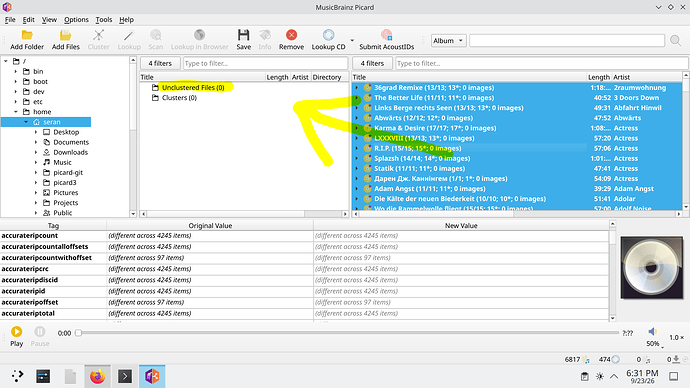The image size is (690, 388).
Task: Open the application launcher in taskbar
Action: pyautogui.click(x=17, y=376)
